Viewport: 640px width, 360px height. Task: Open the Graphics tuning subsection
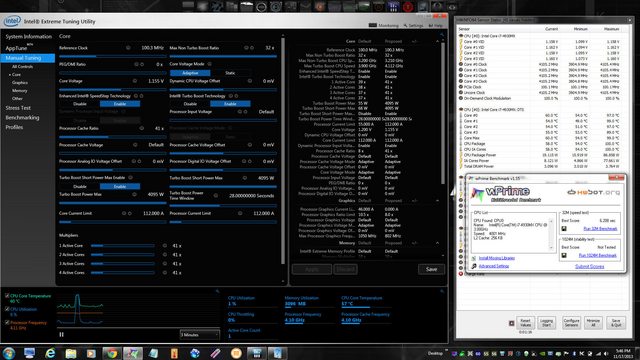pos(20,82)
